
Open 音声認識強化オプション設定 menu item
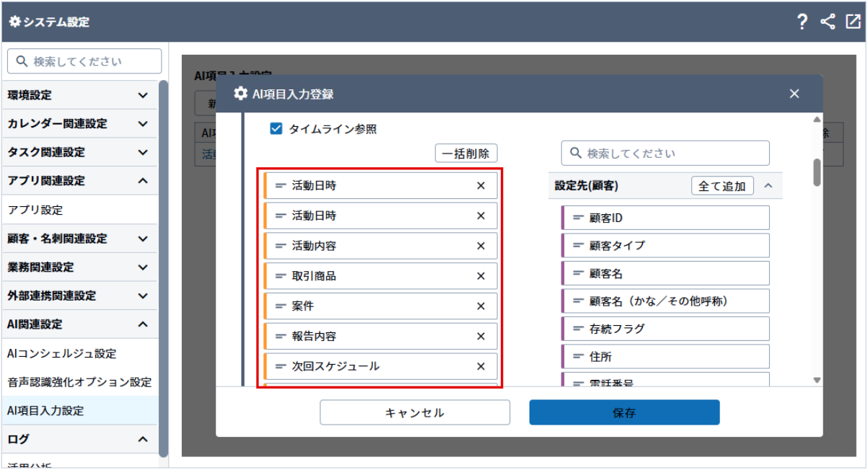79,382
